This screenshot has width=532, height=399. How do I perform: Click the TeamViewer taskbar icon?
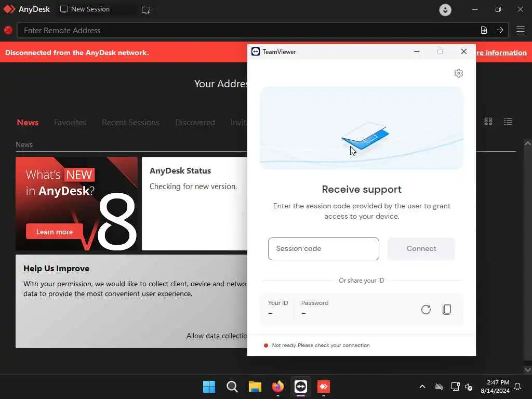(301, 387)
